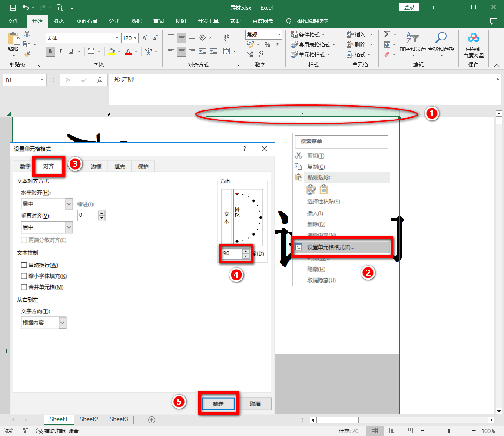The image size is (504, 436).
Task: Cancel dialog with 取消 button
Action: [x=255, y=404]
